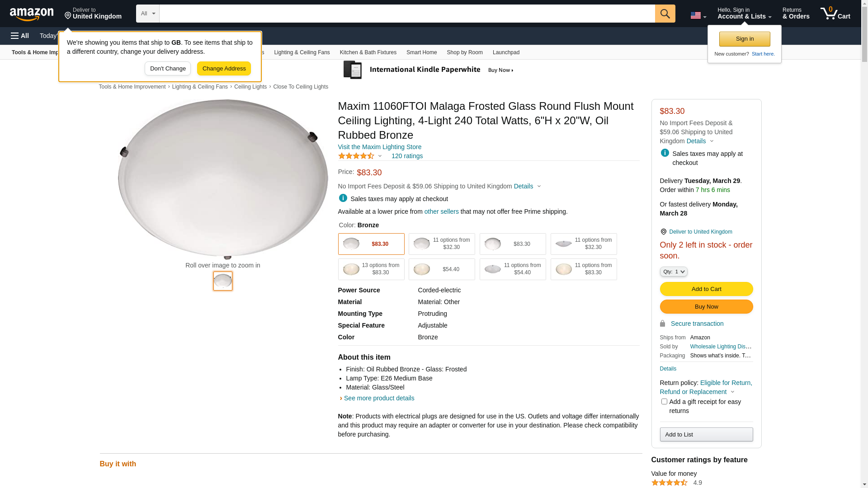The width and height of the screenshot is (868, 488).
Task: Click the Add to Cart button
Action: point(706,289)
